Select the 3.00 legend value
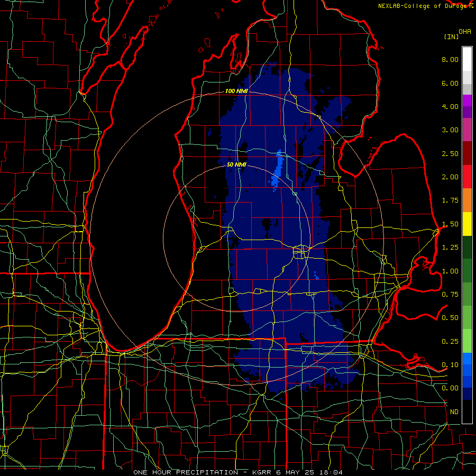The image size is (476, 476). [x=450, y=130]
